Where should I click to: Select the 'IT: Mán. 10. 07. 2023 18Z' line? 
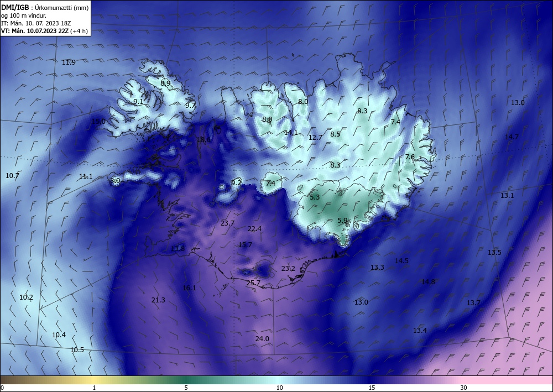pos(36,23)
